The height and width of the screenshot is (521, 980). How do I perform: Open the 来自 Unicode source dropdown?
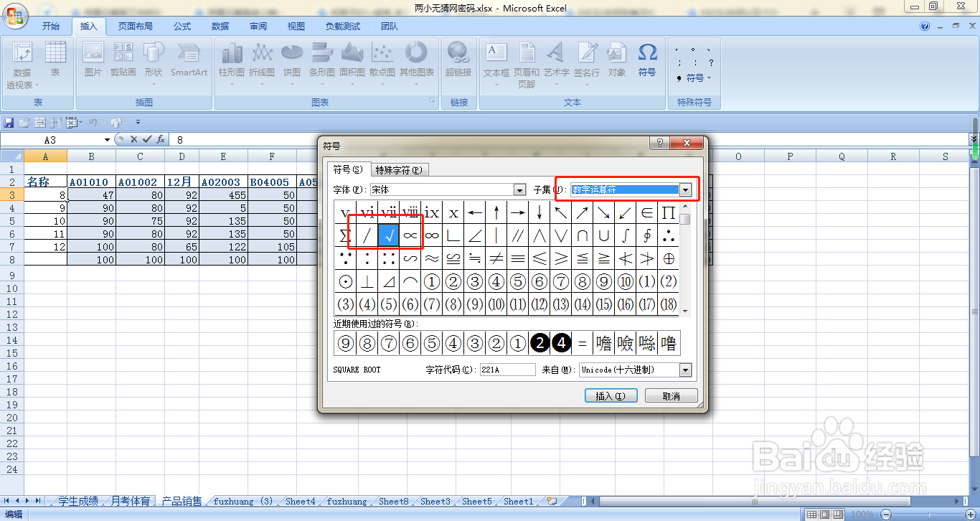point(685,370)
